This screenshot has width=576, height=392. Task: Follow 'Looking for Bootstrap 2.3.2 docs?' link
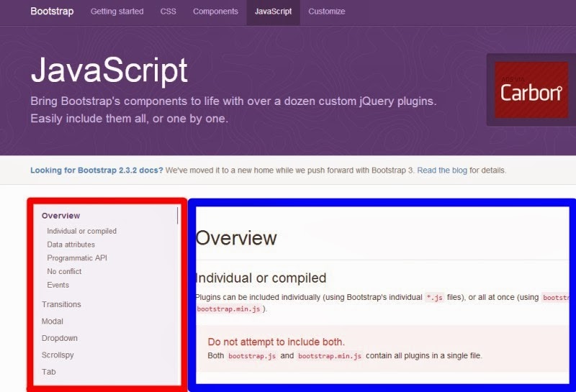[x=96, y=170]
